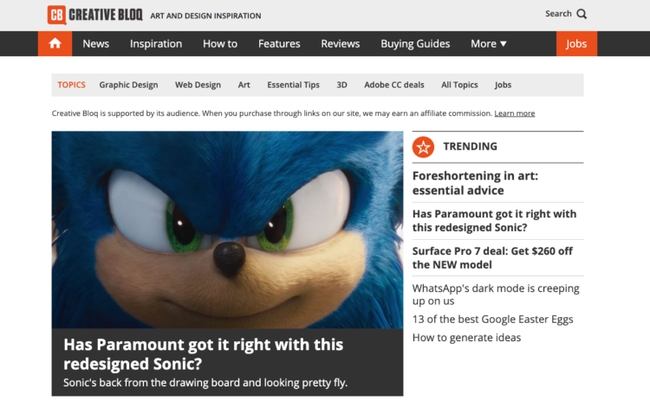Click the orange Trending star icon
The image size is (650, 401).
423,147
